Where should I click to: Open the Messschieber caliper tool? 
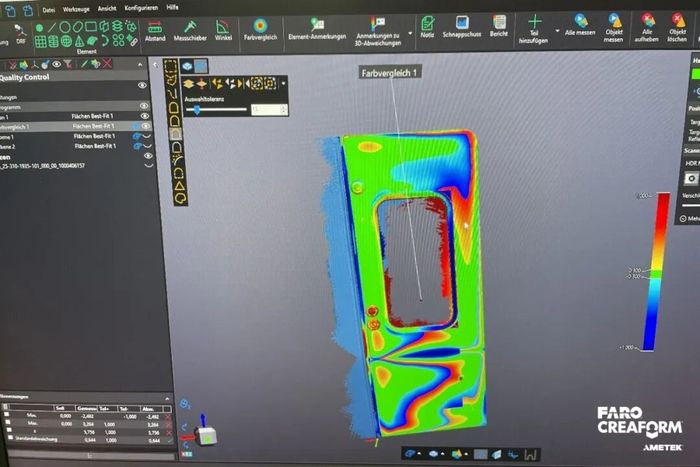coord(190,31)
